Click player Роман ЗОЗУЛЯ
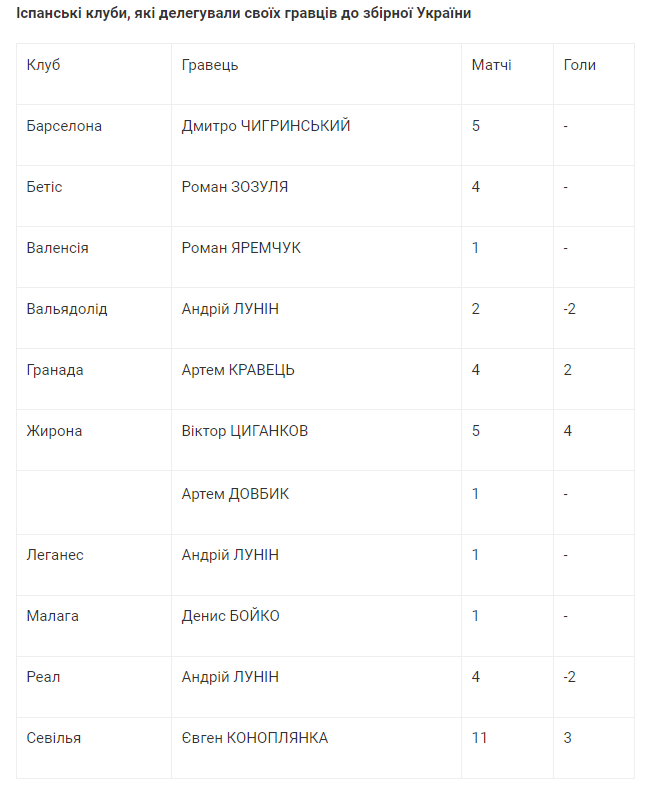The image size is (653, 795). point(235,187)
